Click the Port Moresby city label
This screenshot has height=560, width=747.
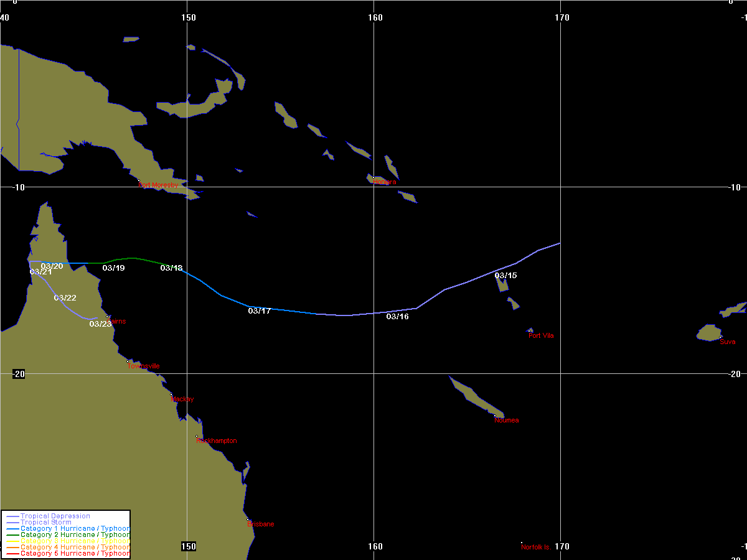coord(158,185)
